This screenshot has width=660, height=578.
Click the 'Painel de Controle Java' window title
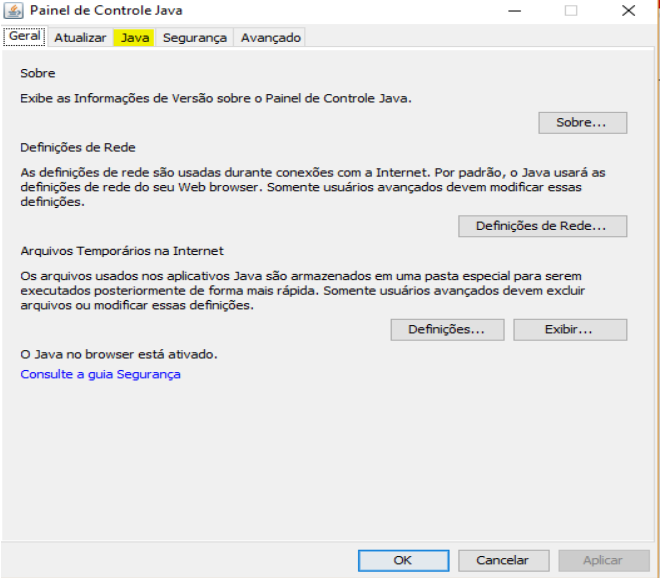106,11
